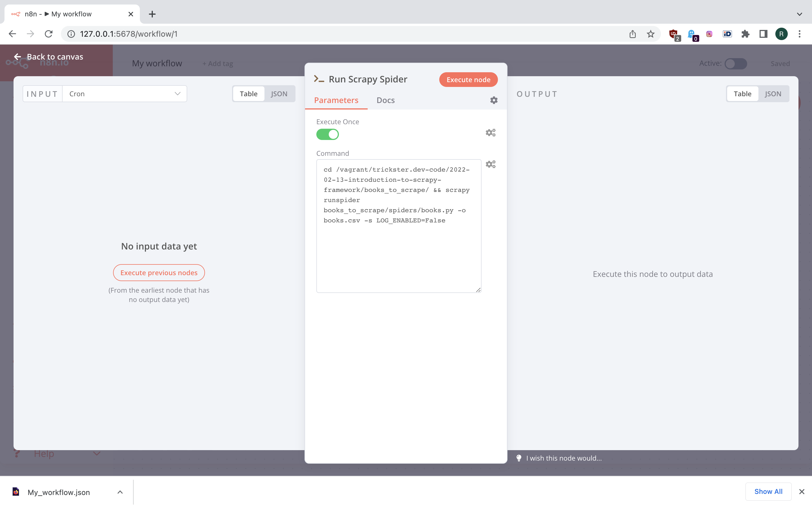Click the site information icon
812x508 pixels.
pos(71,34)
